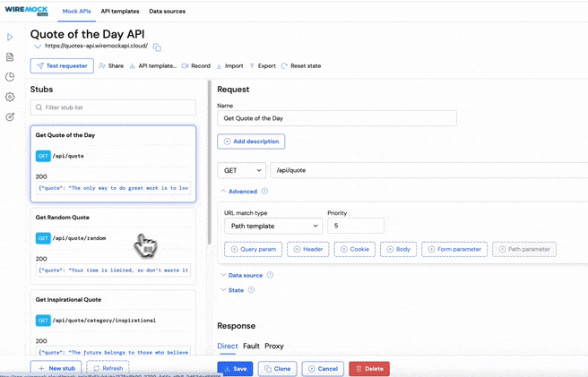Add a Path parameter matcher
This screenshot has height=377, width=588.
click(524, 249)
